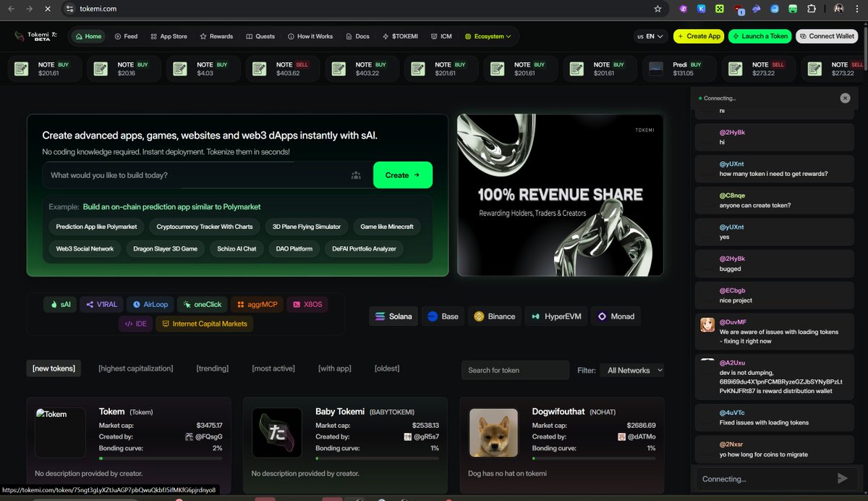
Task: Click the yellow Create App button
Action: pos(699,36)
